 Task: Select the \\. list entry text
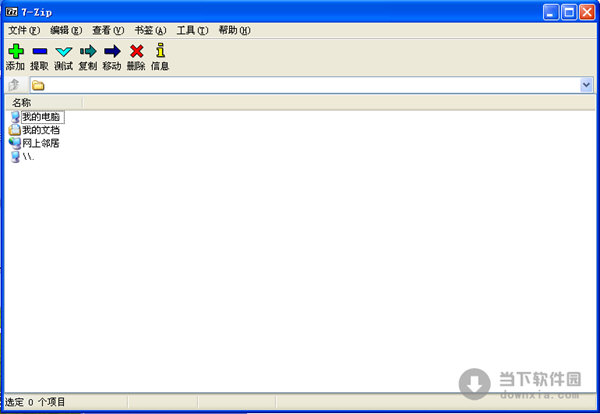pyautogui.click(x=28, y=156)
